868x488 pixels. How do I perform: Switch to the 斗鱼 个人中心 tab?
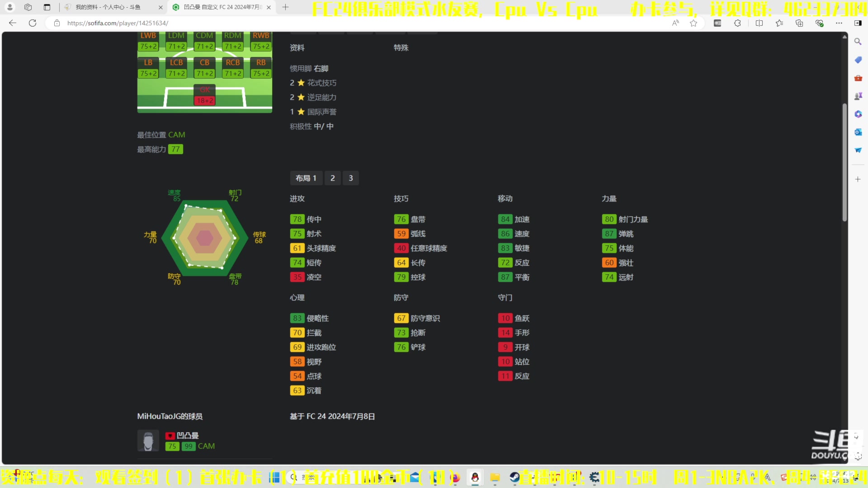(x=108, y=7)
